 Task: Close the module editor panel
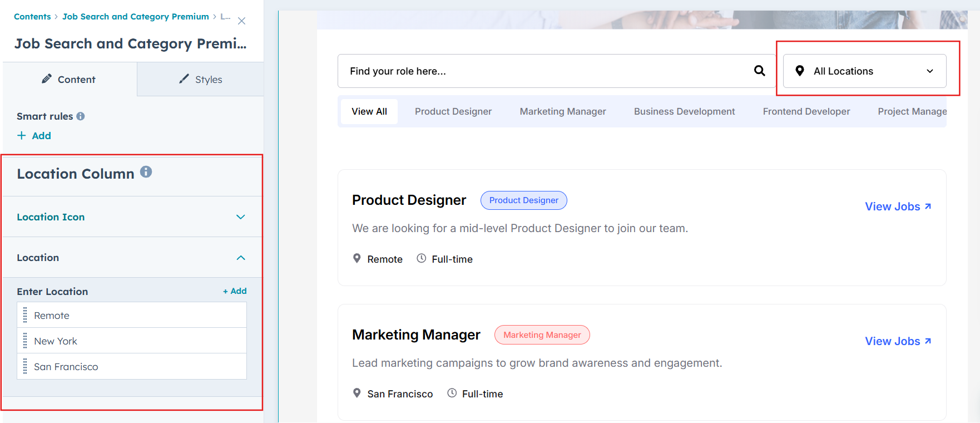coord(241,21)
